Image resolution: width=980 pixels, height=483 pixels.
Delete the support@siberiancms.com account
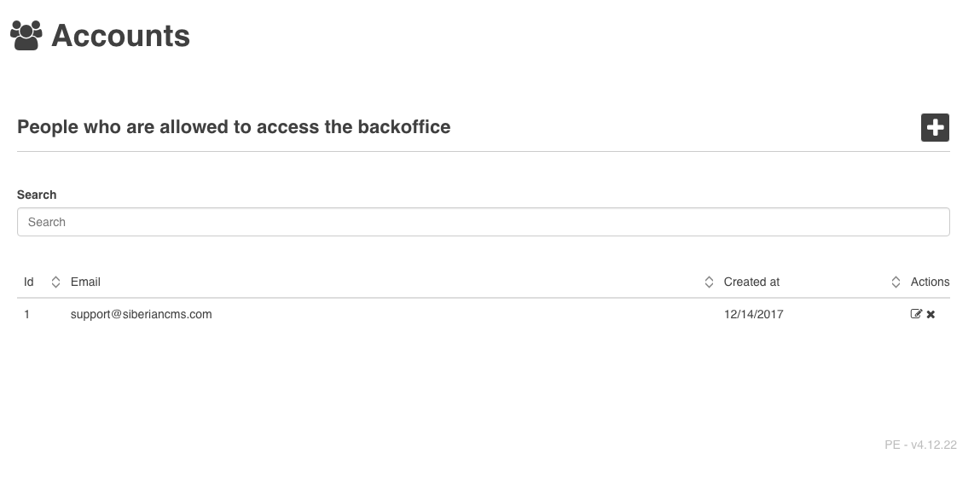931,315
